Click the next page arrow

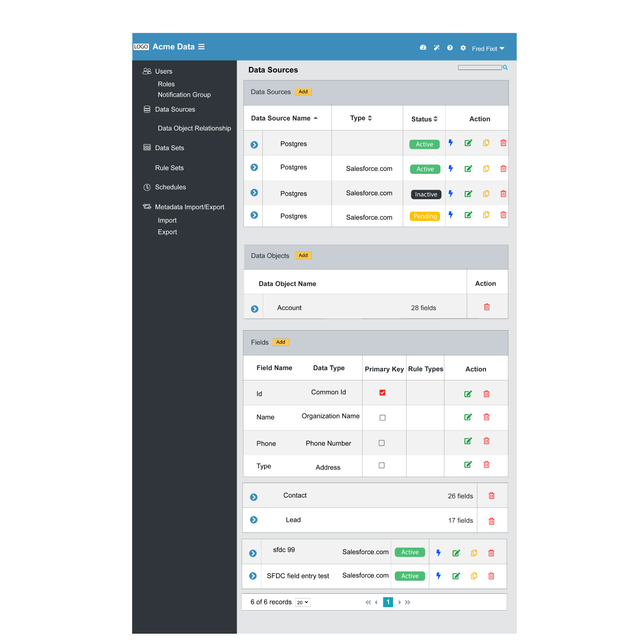pos(400,602)
